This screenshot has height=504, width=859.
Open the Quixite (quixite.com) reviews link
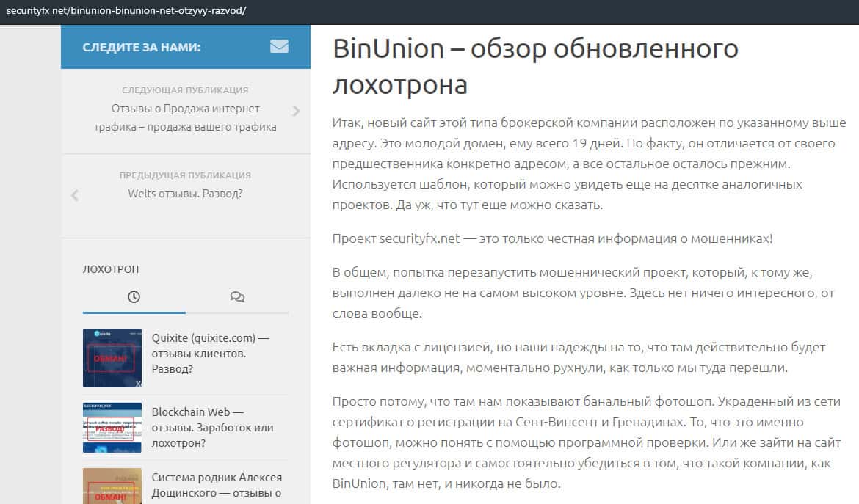click(211, 354)
